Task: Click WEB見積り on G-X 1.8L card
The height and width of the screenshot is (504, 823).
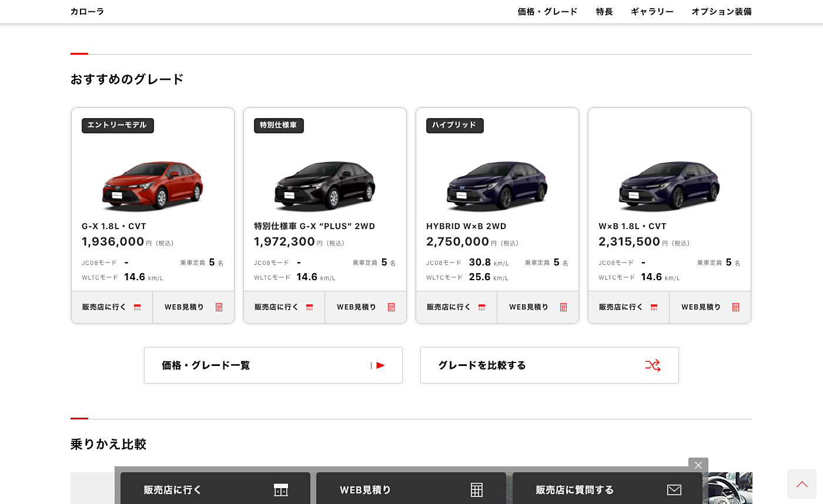Action: click(x=193, y=307)
